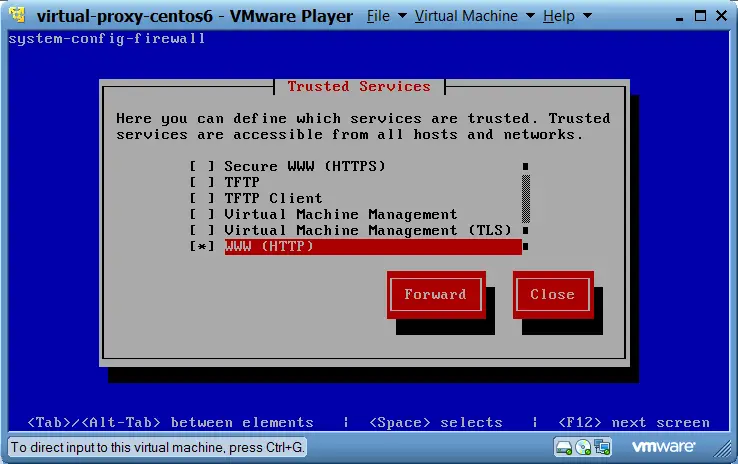Image resolution: width=738 pixels, height=464 pixels.
Task: Click the CD/DVD drive status icon
Action: (x=583, y=447)
